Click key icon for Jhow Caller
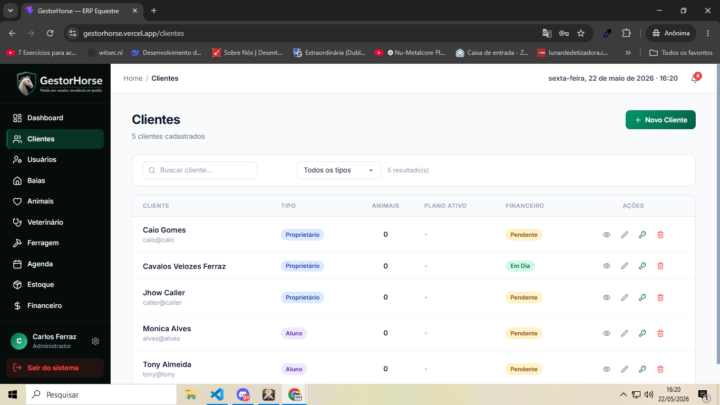720x405 pixels. tap(642, 298)
